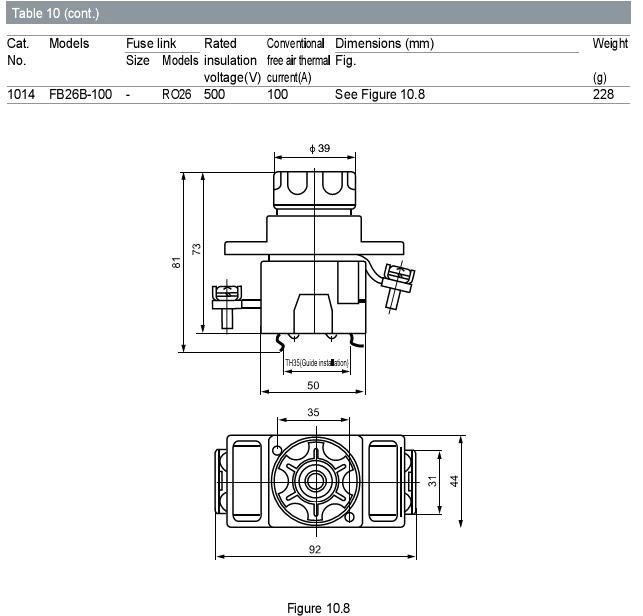Select the thermal current value '100'
This screenshot has width=643, height=616.
[278, 94]
